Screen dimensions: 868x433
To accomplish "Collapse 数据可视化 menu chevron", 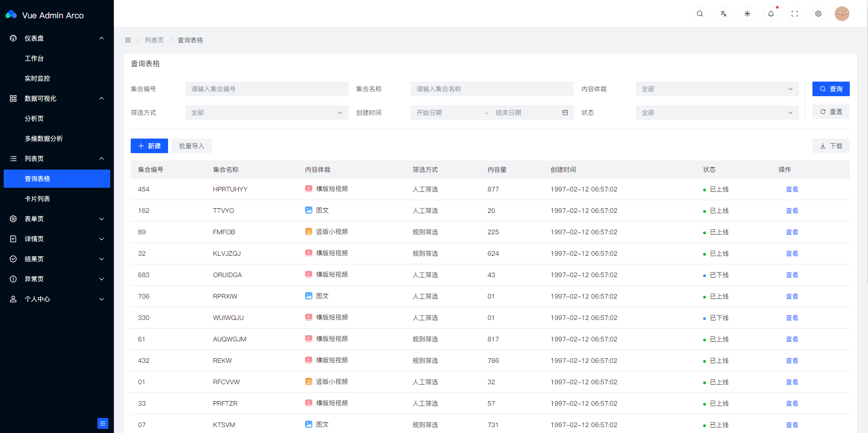I will (x=102, y=98).
